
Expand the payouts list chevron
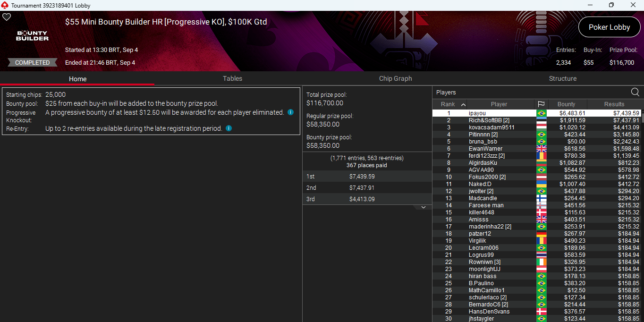pos(424,207)
